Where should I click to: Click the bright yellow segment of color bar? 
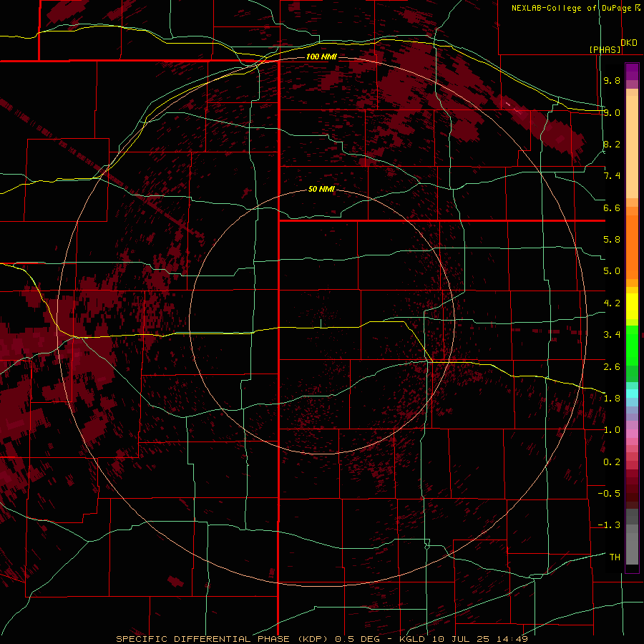click(x=632, y=306)
